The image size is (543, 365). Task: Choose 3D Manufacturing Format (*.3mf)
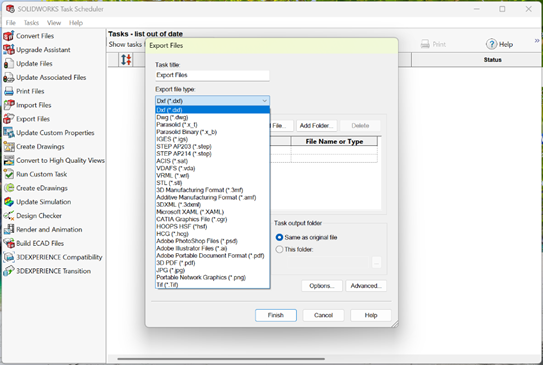(213, 190)
